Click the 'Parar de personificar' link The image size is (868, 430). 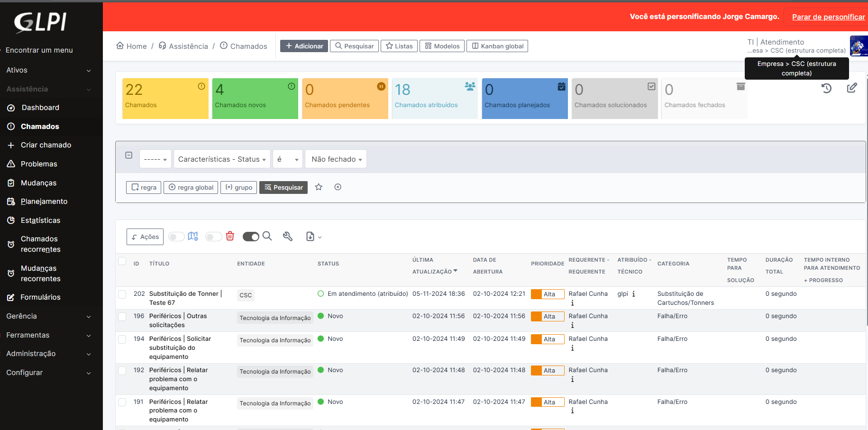tap(827, 17)
